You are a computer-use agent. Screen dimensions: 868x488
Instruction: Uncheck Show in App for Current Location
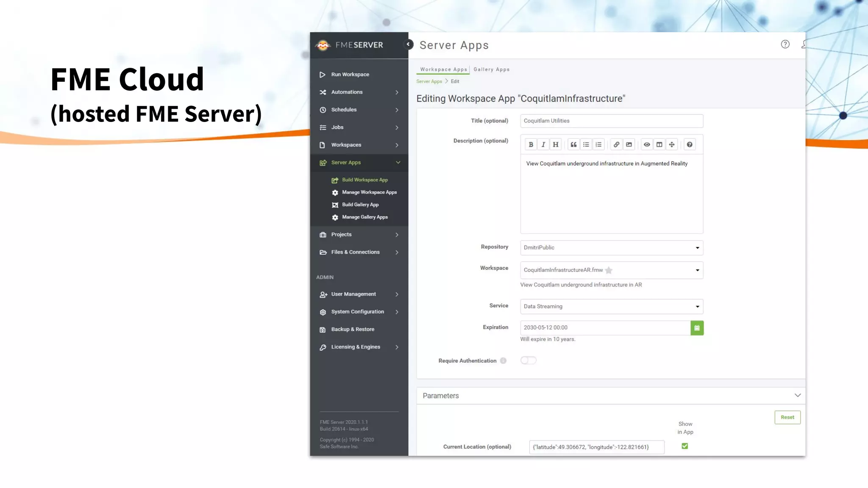click(x=684, y=446)
